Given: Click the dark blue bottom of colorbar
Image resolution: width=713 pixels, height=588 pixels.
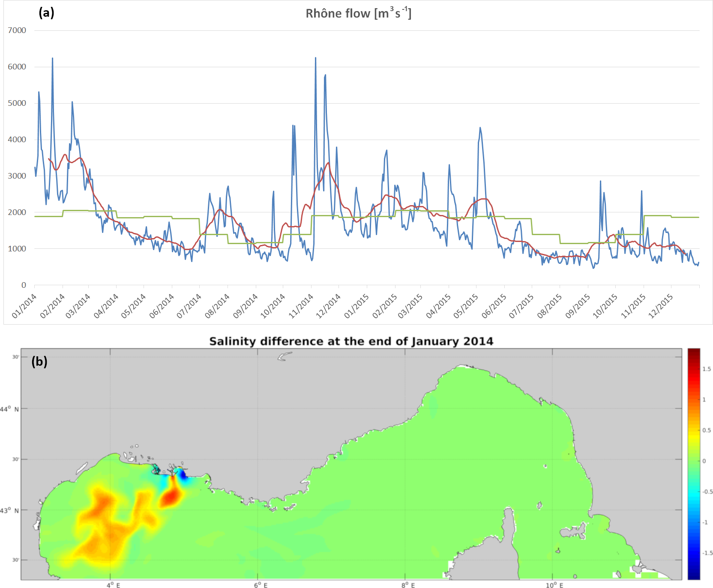Looking at the screenshot, I should [x=694, y=575].
